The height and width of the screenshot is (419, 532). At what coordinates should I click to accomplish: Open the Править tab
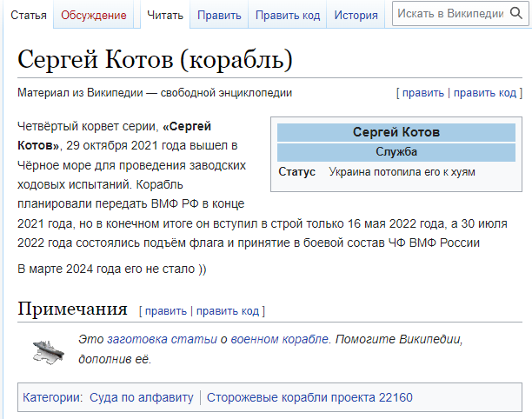[219, 16]
